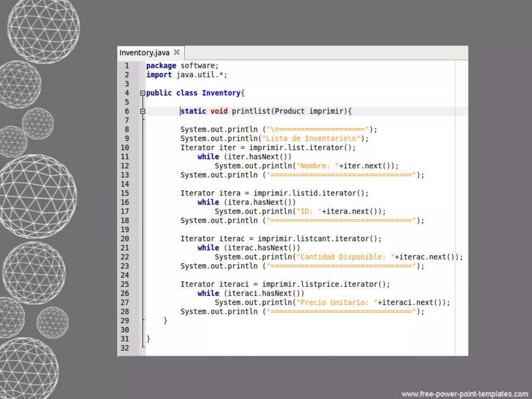Click the closing brace on line 31
532x399 pixels.
click(148, 339)
